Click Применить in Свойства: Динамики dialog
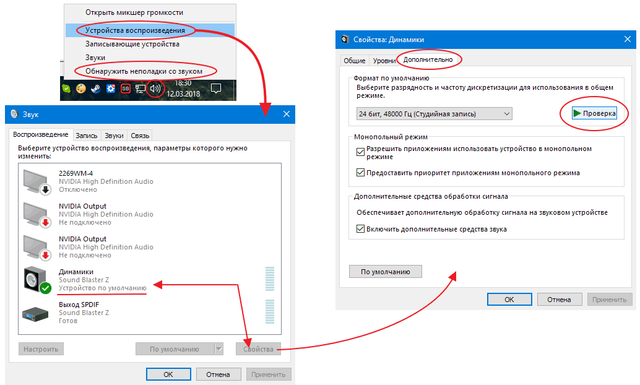The width and height of the screenshot is (640, 385). point(609,299)
